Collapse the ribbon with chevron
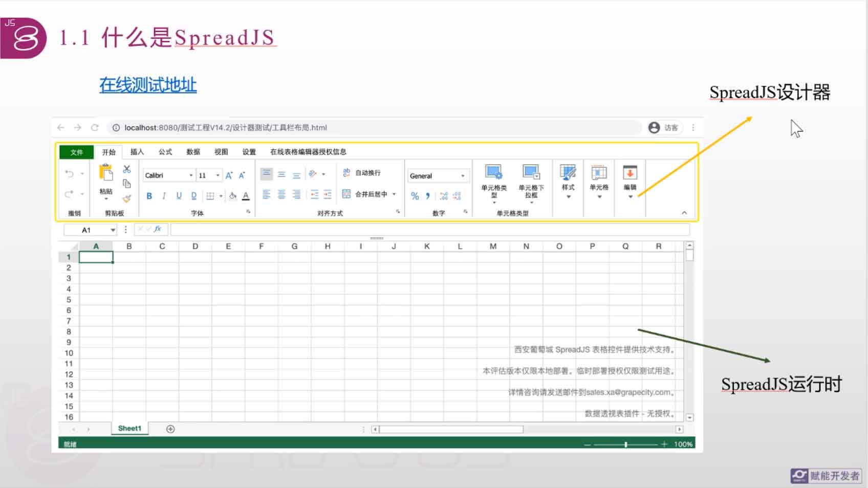Image resolution: width=868 pixels, height=488 pixels. (684, 213)
